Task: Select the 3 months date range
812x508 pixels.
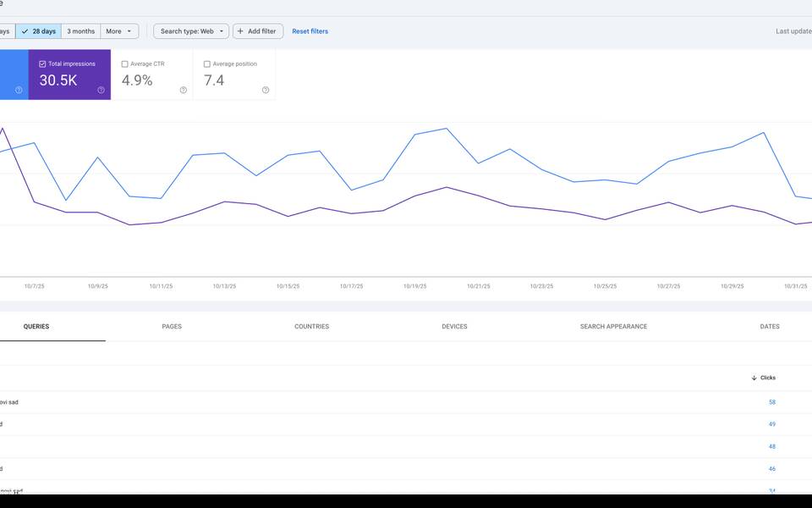Action: pos(81,31)
